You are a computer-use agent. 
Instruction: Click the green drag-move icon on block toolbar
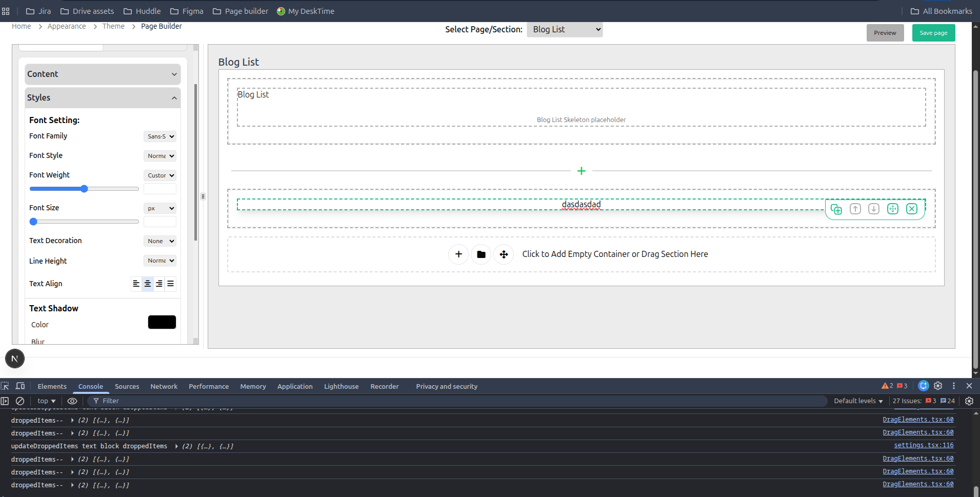click(x=893, y=209)
